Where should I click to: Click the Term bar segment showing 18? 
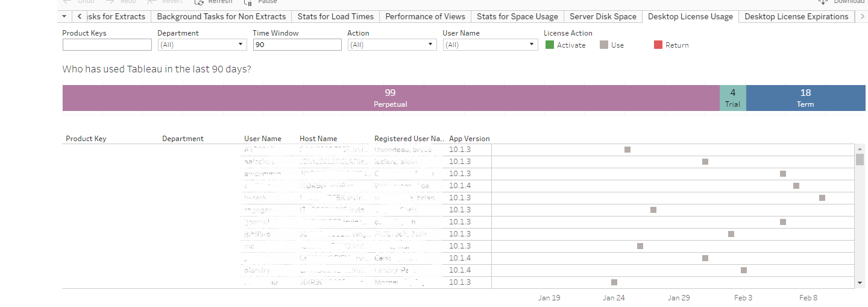point(805,98)
